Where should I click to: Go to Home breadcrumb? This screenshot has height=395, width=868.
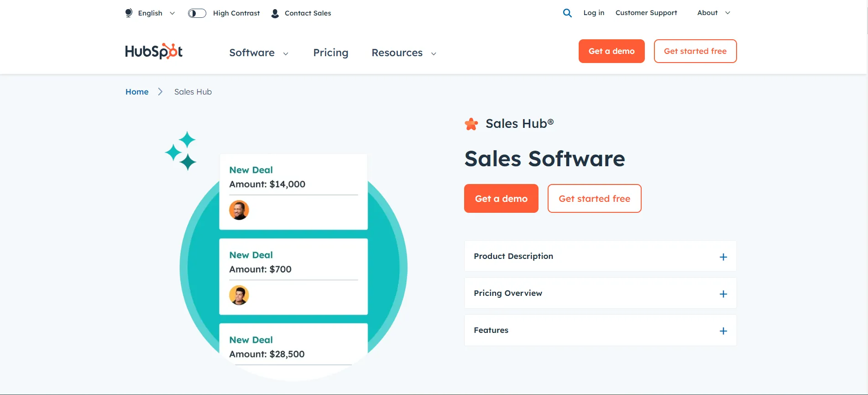coord(137,92)
